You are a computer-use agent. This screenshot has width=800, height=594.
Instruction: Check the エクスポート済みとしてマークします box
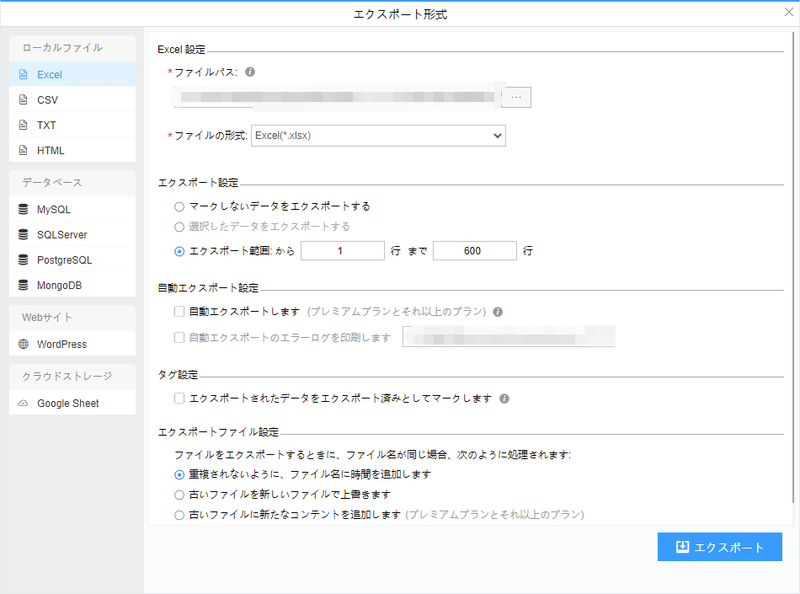point(179,398)
